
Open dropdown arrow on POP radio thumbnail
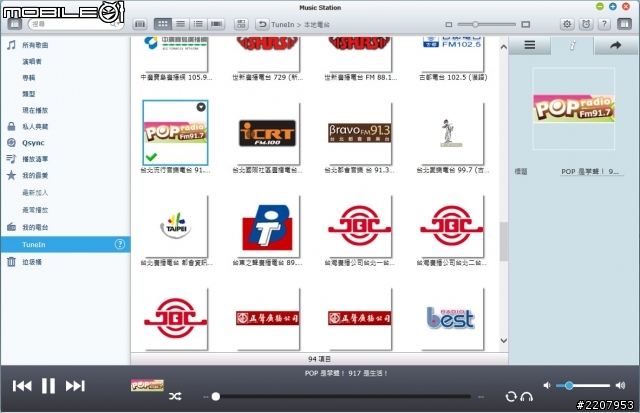point(201,107)
